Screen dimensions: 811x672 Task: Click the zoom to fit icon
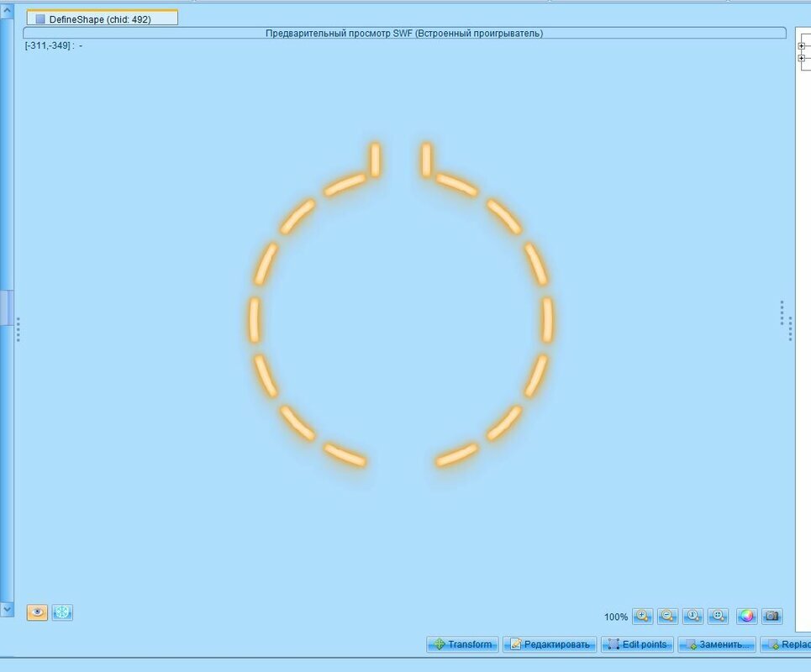[x=718, y=616]
